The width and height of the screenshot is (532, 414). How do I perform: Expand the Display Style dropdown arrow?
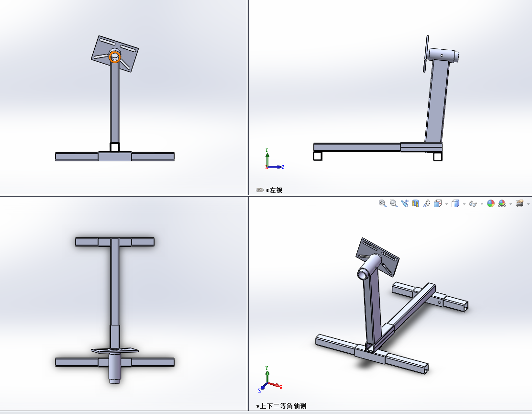point(464,204)
